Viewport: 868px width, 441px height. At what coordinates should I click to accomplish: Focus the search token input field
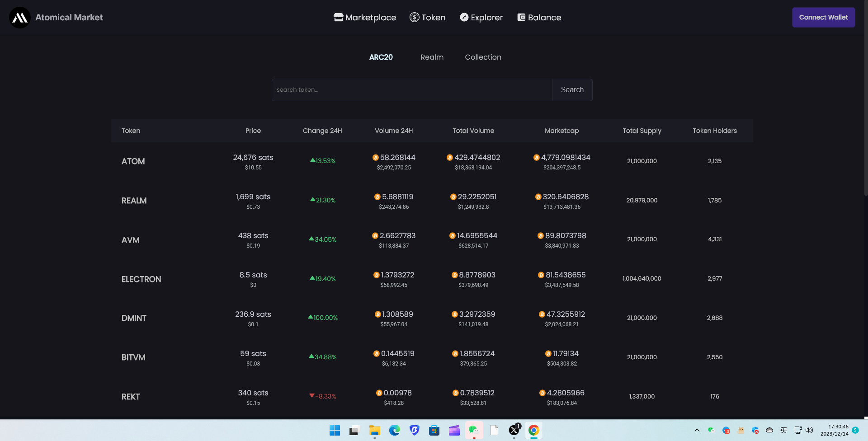coord(412,90)
